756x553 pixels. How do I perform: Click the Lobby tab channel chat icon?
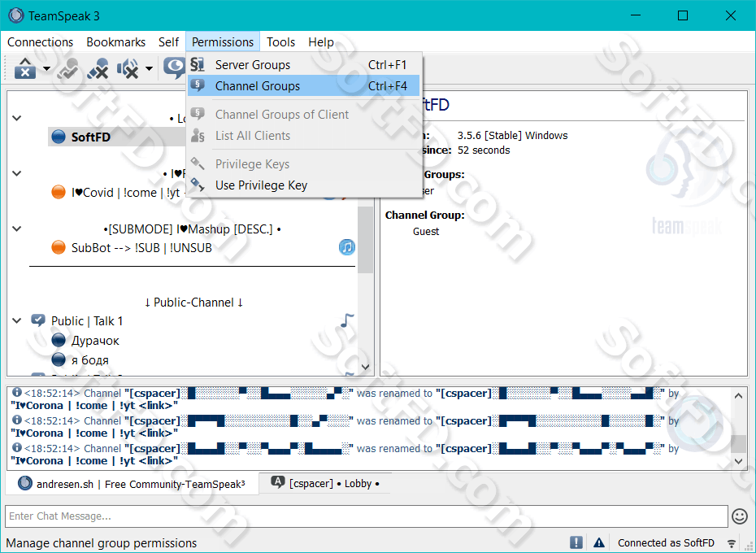coord(278,482)
